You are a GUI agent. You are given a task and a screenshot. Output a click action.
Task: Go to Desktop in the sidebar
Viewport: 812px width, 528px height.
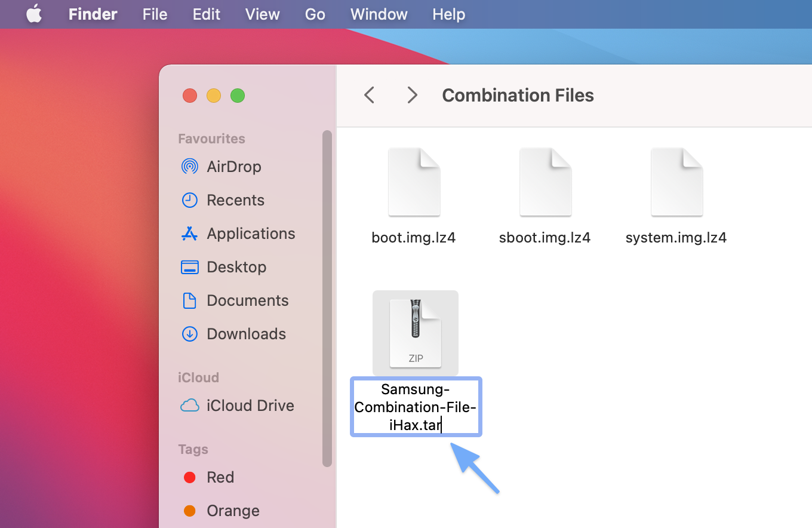tap(236, 267)
